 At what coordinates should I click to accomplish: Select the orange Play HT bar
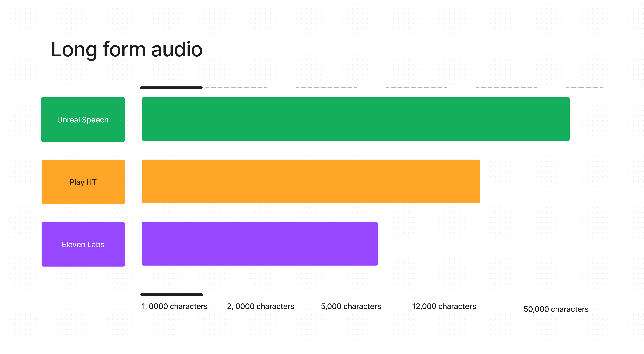(x=311, y=182)
